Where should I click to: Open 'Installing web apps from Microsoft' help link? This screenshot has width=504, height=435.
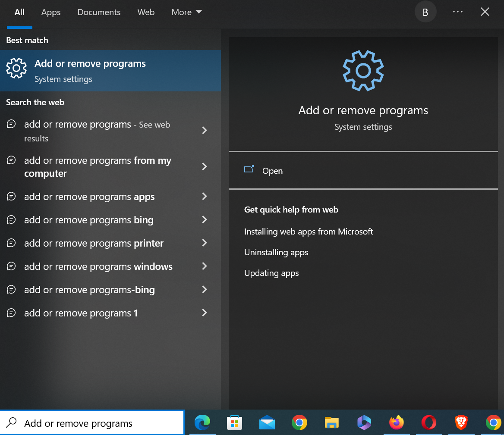(309, 232)
